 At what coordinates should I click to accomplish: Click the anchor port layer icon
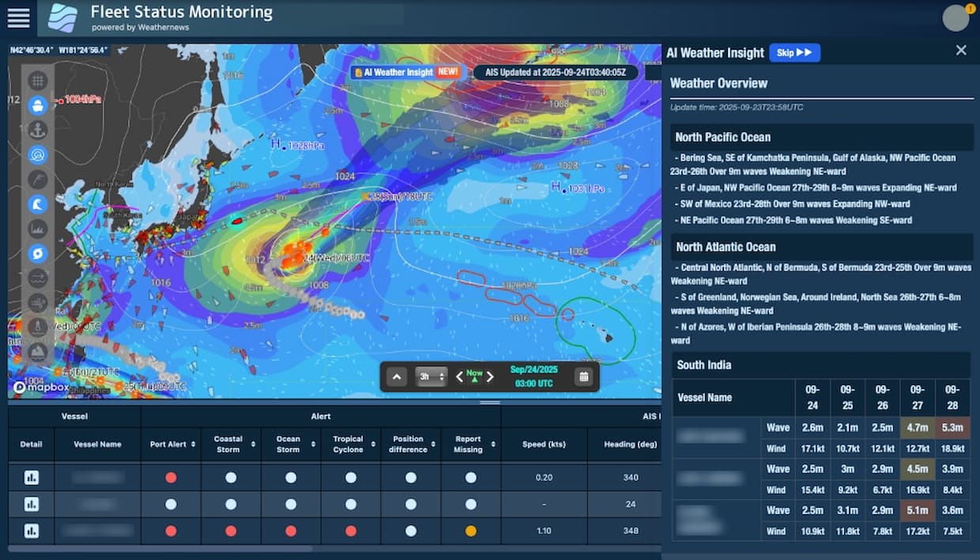(38, 131)
